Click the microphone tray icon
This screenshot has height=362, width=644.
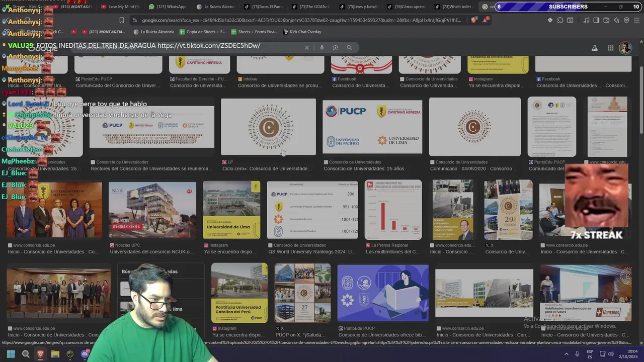[x=577, y=354]
